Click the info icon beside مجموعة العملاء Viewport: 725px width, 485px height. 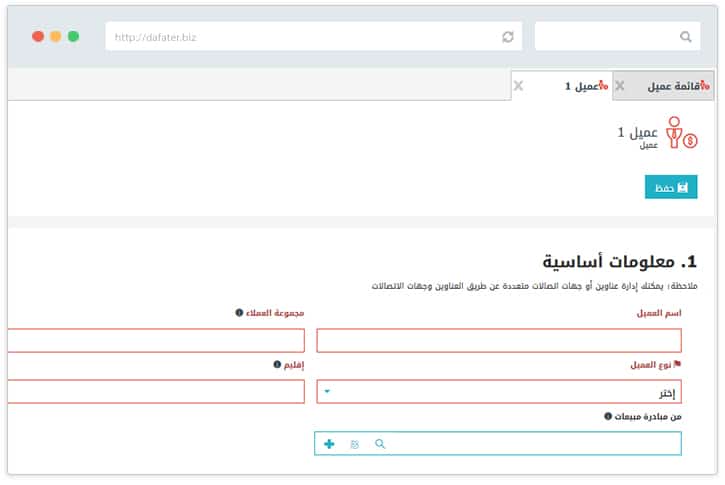coord(239,313)
